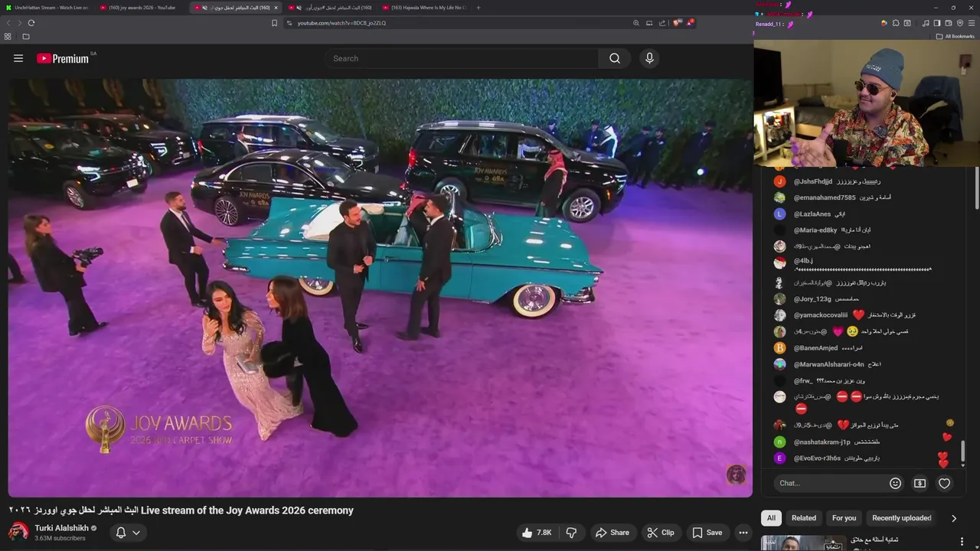Open the Super Chat dollar icon
This screenshot has width=980, height=551.
[920, 483]
